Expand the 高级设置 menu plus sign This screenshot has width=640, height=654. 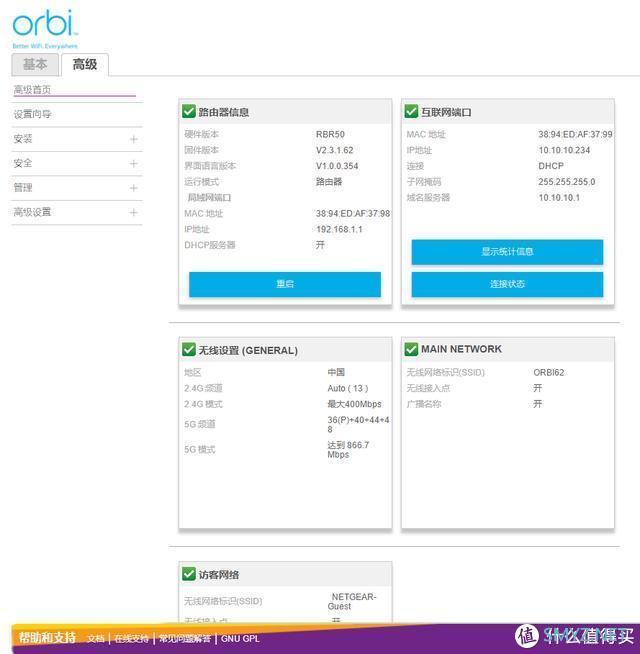pos(134,213)
